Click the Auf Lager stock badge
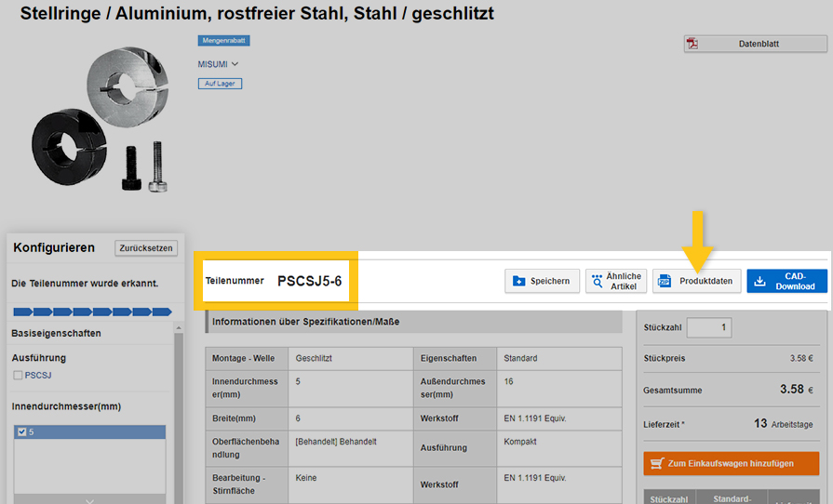This screenshot has height=504, width=833. click(220, 84)
